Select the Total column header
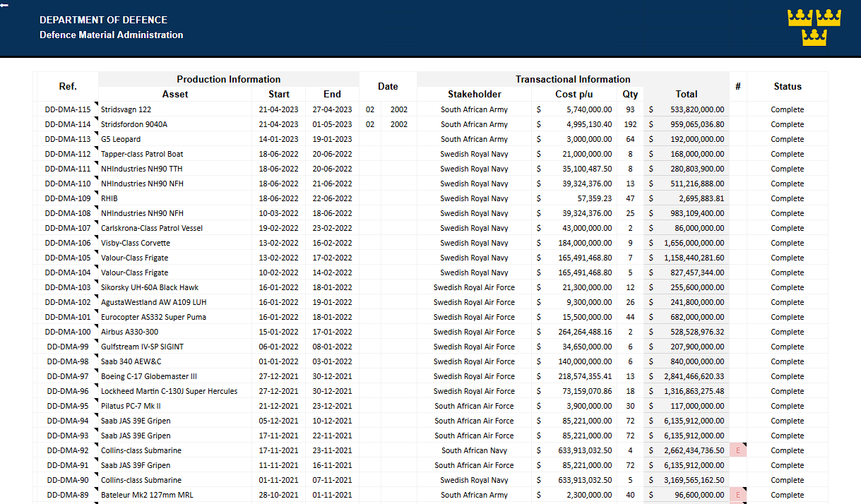 coord(687,94)
